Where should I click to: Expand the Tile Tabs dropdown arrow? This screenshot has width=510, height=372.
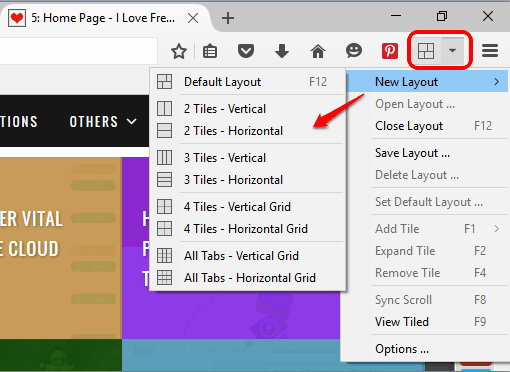[452, 51]
